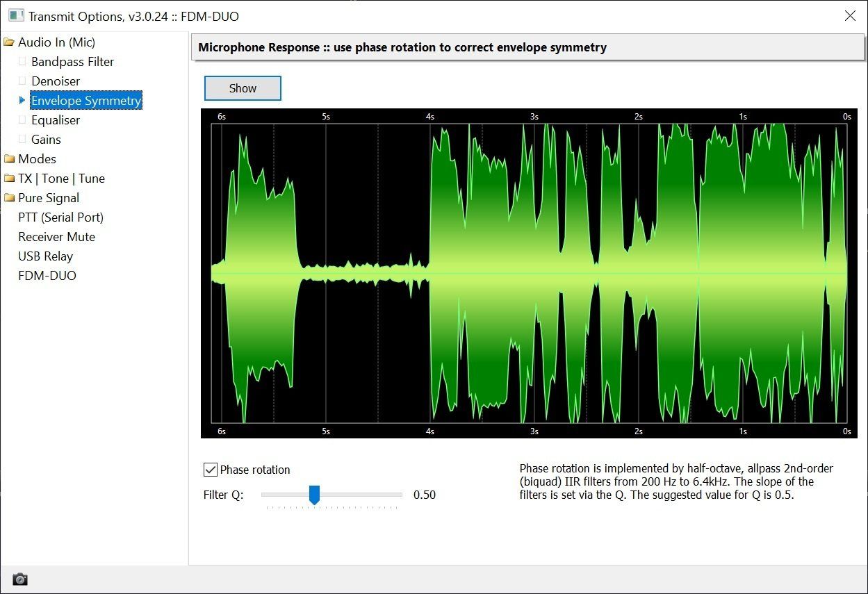Expand the Modes tree node

coord(37,159)
